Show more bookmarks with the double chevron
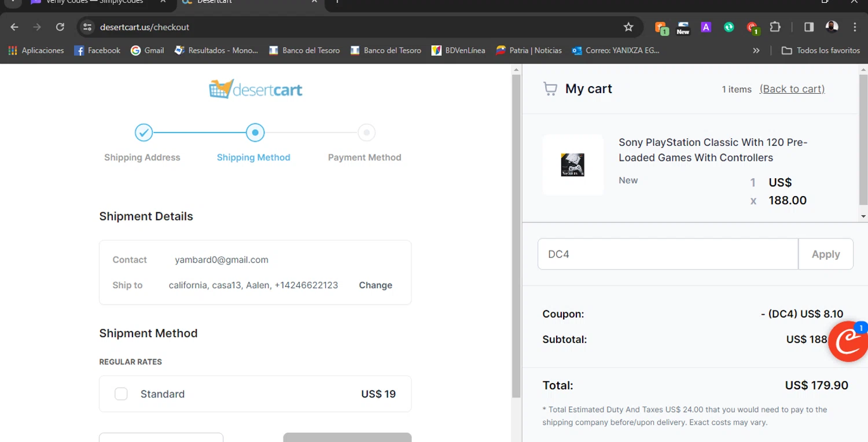This screenshot has height=442, width=868. click(x=756, y=50)
